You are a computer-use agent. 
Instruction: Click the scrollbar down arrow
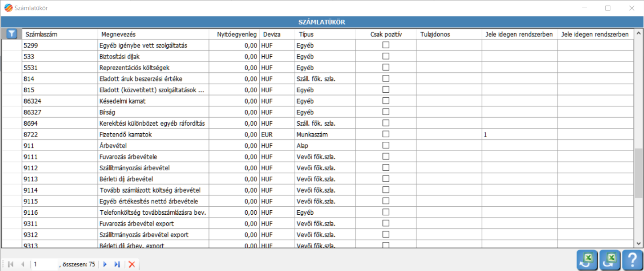(639, 243)
